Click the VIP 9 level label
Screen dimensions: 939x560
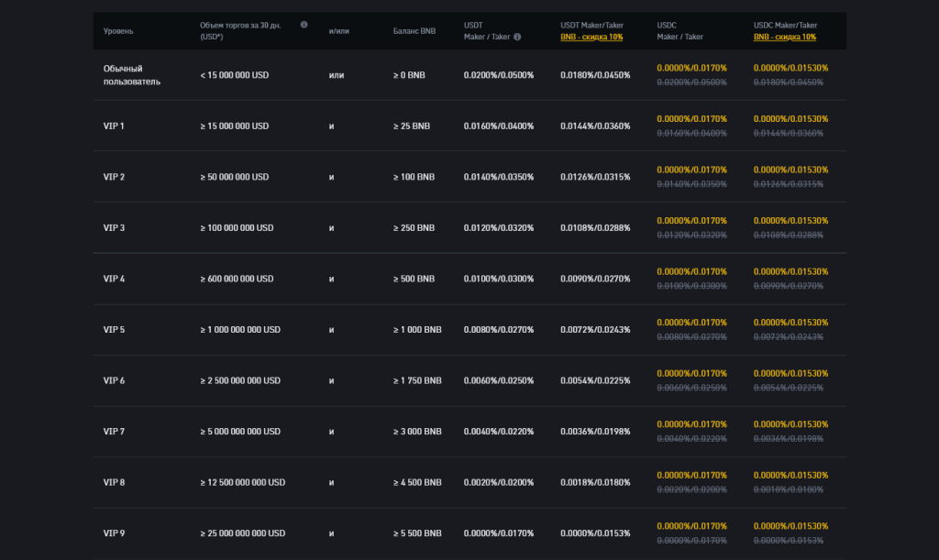[x=114, y=533]
